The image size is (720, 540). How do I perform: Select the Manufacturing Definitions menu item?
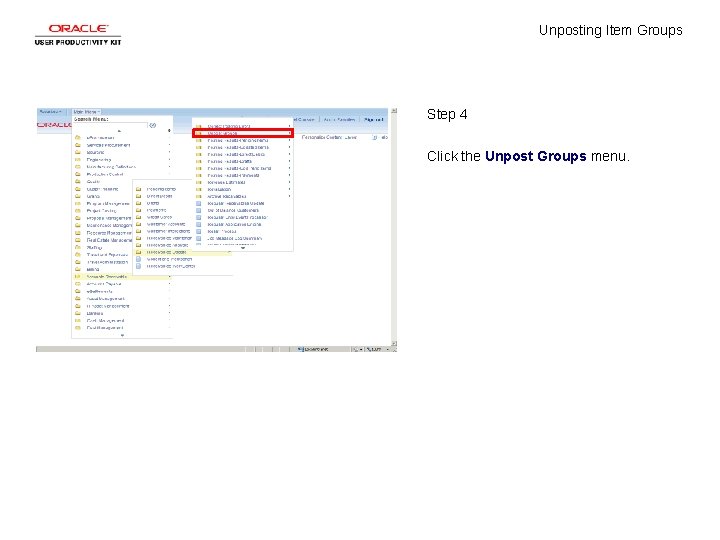click(111, 167)
